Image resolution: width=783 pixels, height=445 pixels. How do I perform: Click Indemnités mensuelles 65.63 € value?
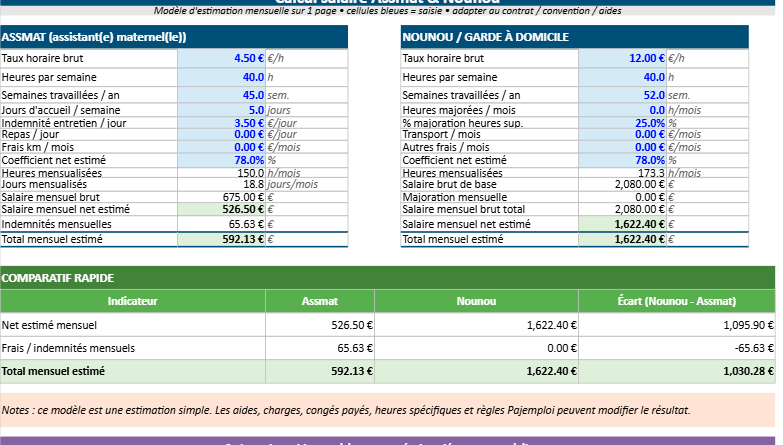pyautogui.click(x=221, y=224)
